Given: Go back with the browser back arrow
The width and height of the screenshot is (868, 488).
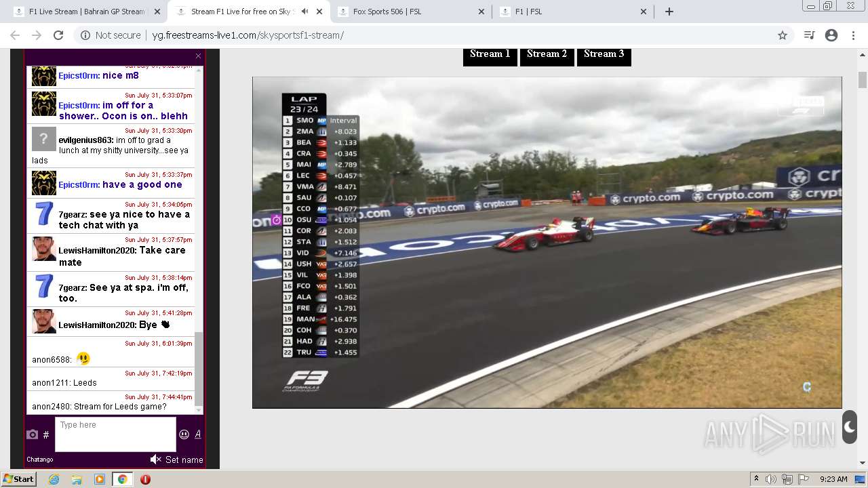Looking at the screenshot, I should [x=15, y=35].
